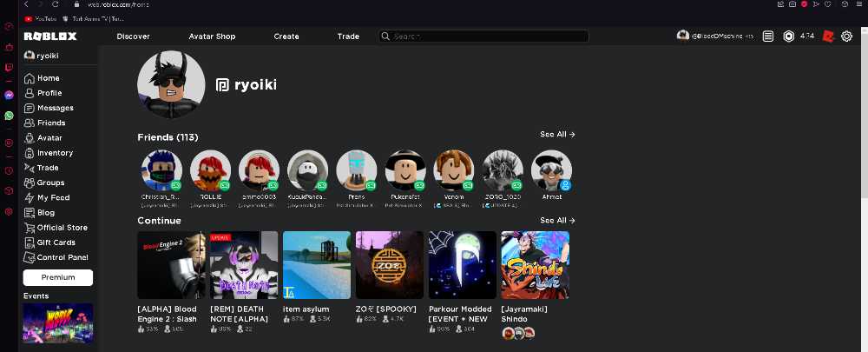The image size is (868, 352).
Task: Open the Avatar Shop tab
Action: tap(212, 37)
